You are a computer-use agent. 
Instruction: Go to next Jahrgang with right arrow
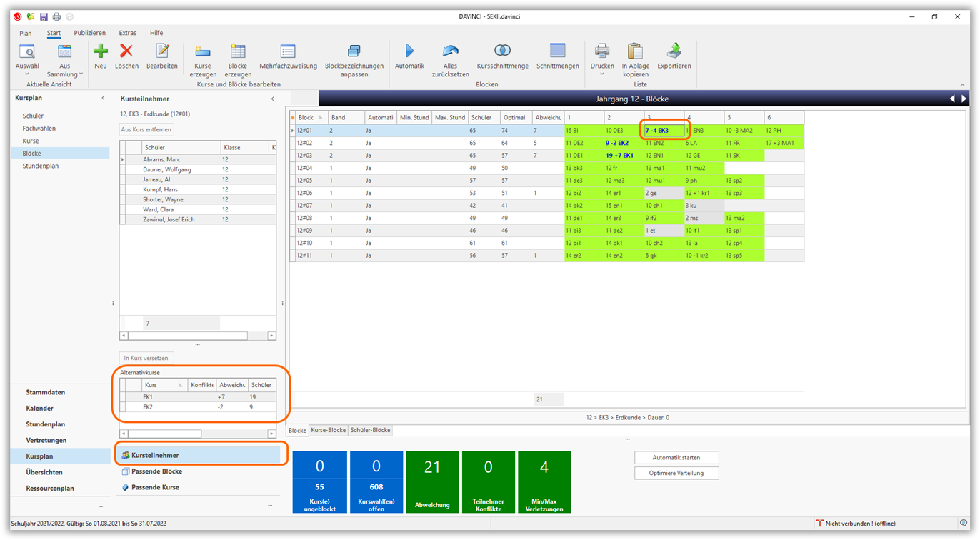pyautogui.click(x=964, y=99)
